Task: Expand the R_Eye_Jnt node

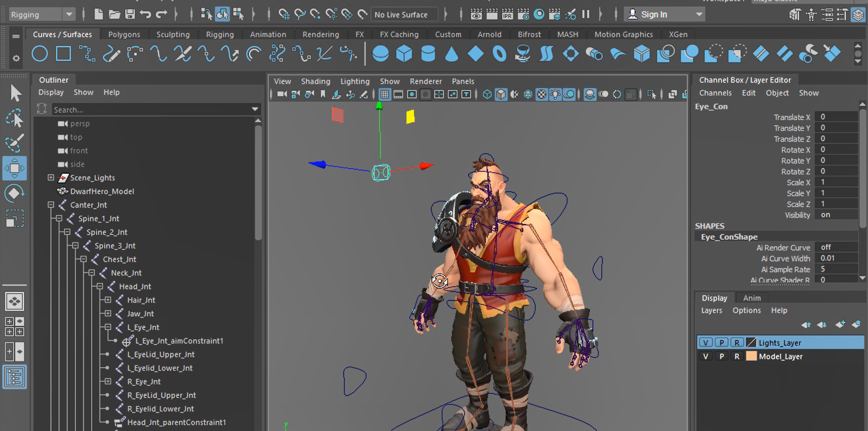Action: click(108, 381)
